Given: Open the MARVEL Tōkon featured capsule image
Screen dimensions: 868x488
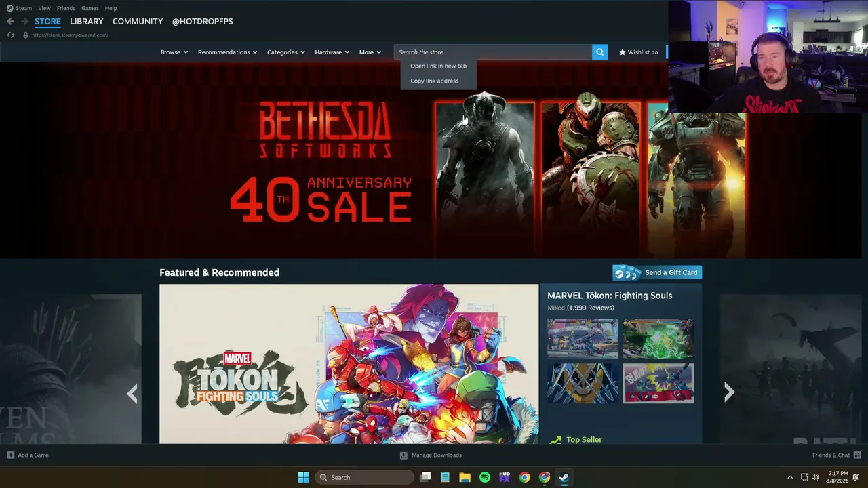Looking at the screenshot, I should 349,364.
